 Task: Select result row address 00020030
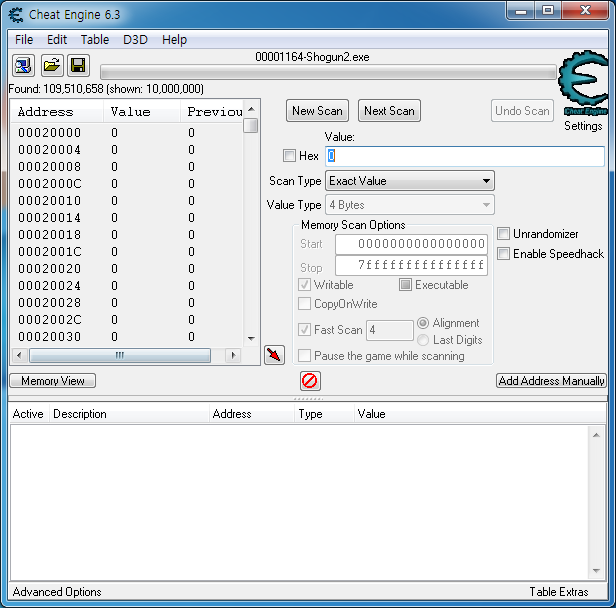coord(127,336)
